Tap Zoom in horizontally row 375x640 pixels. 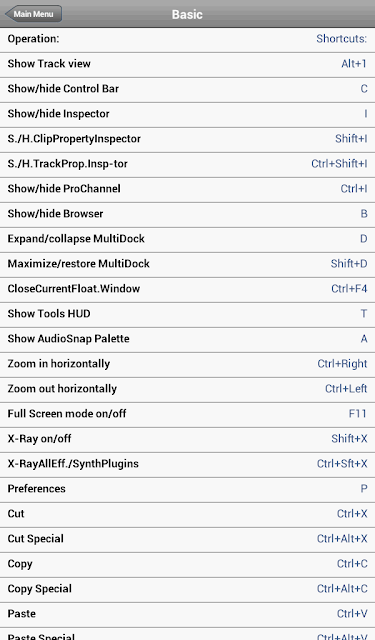187,364
